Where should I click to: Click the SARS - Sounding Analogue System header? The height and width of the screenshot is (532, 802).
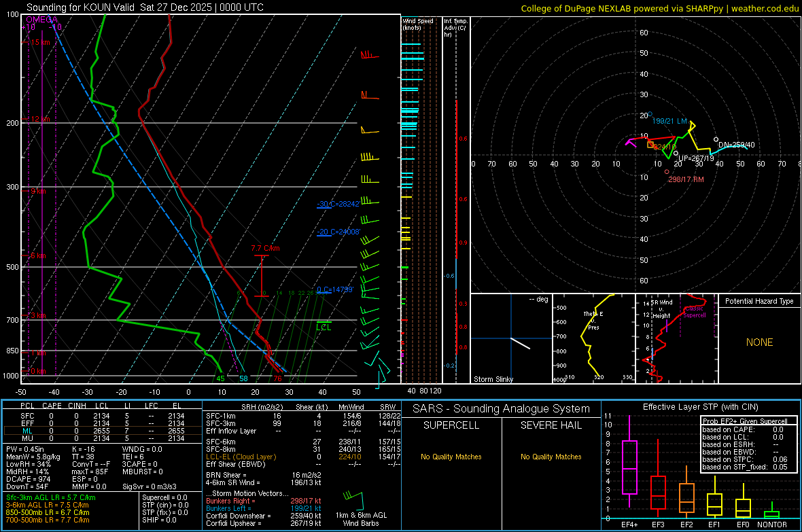[x=502, y=408]
